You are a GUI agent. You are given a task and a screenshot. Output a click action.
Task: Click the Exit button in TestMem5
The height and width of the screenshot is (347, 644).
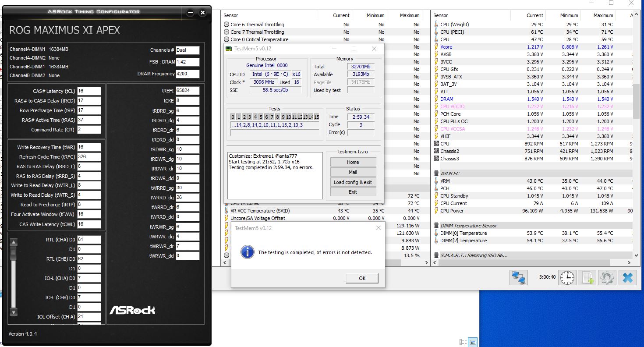pos(353,192)
